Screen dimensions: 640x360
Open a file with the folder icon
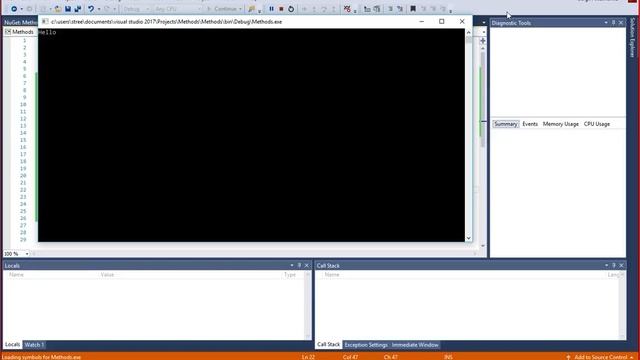[x=58, y=9]
